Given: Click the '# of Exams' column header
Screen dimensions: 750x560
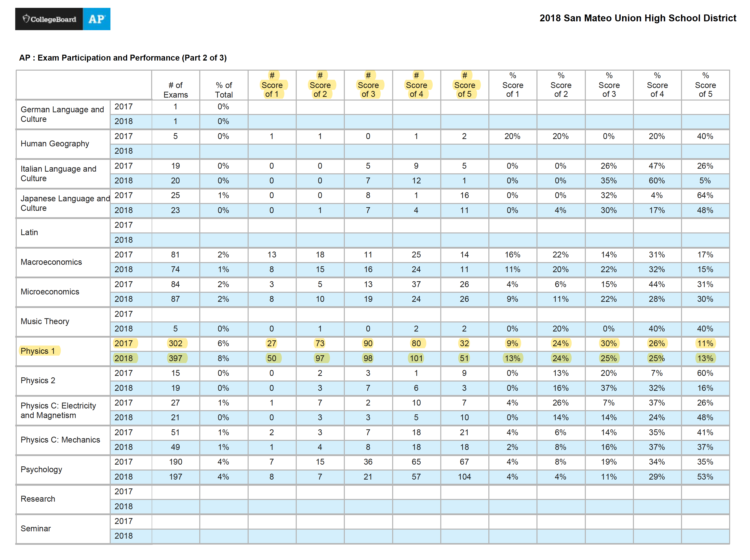Looking at the screenshot, I should (x=176, y=90).
